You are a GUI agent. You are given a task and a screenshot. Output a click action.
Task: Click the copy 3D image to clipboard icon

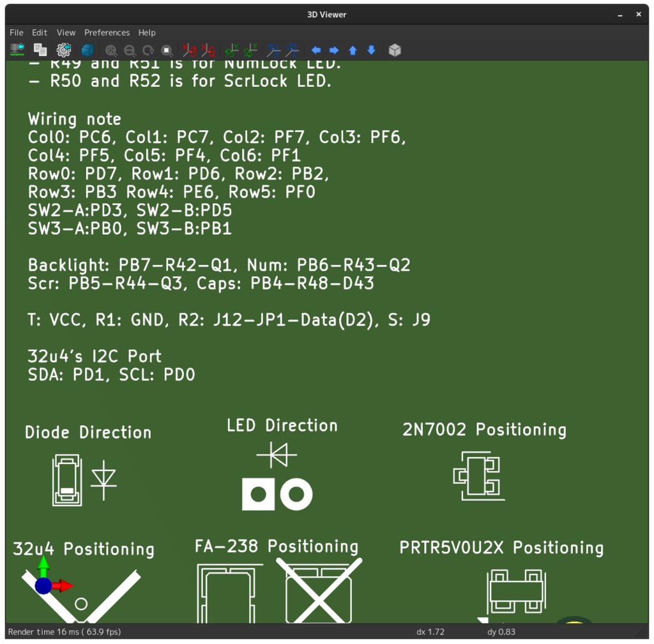[40, 50]
